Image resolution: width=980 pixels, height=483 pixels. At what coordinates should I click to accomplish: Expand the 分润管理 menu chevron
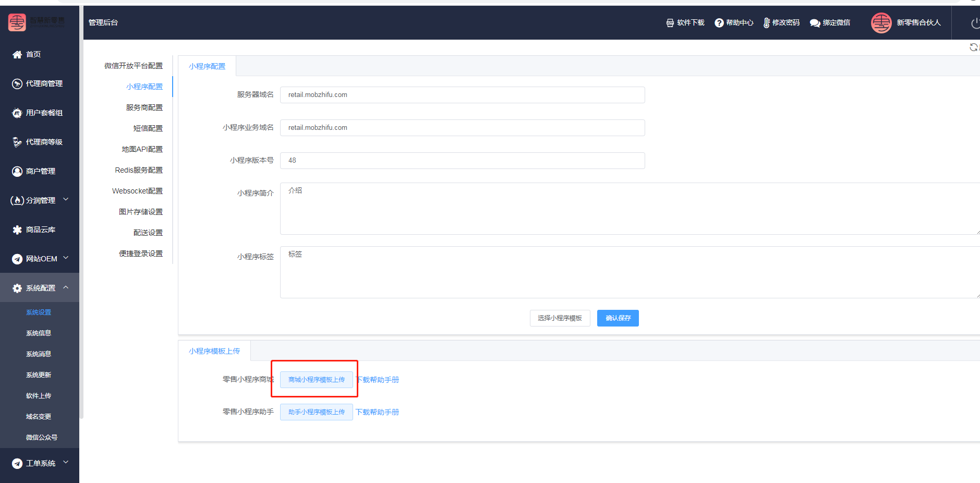66,199
